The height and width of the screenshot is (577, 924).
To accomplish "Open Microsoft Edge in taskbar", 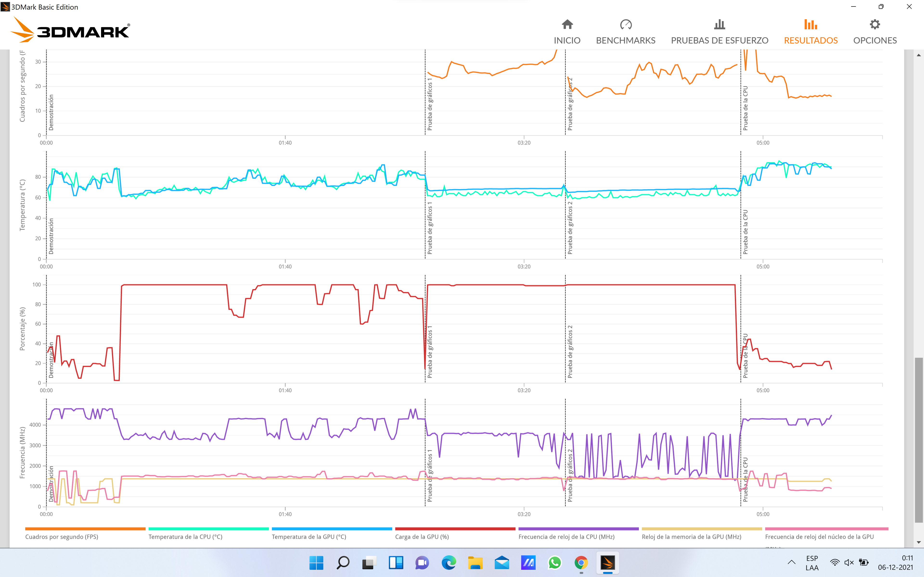I will tap(449, 563).
